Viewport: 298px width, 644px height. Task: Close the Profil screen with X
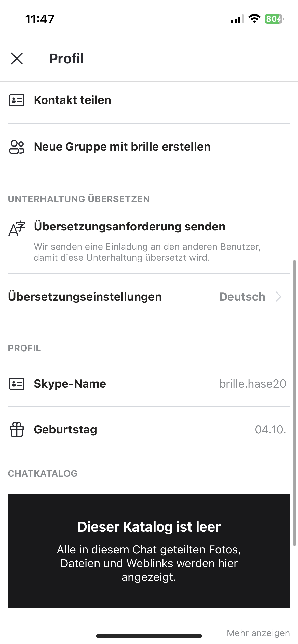tap(17, 58)
